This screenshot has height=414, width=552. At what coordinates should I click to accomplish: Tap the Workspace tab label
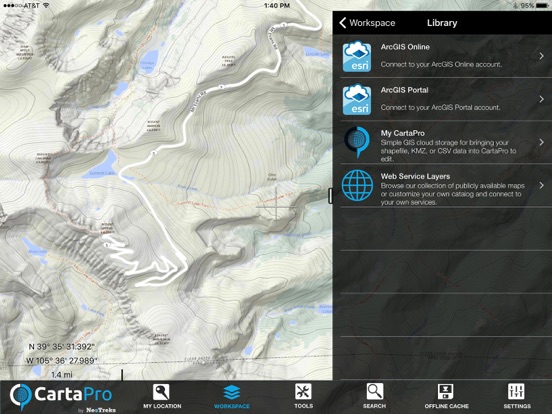[x=232, y=406]
